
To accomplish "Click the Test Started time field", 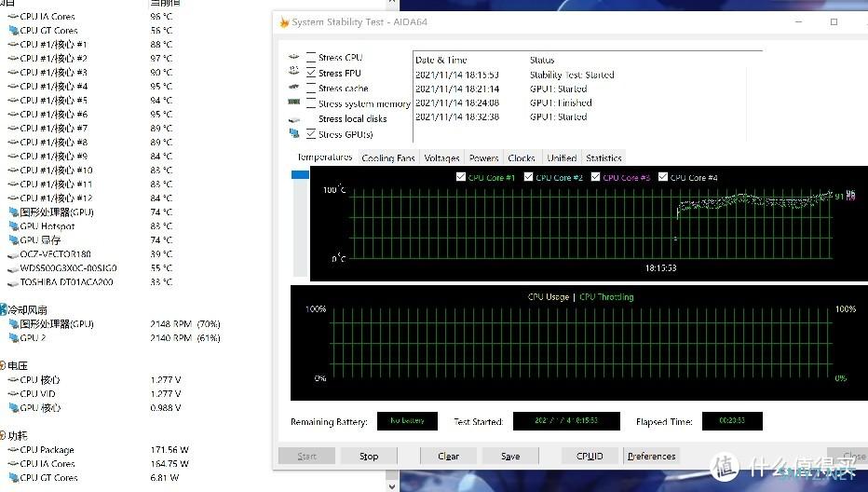I will [x=566, y=420].
